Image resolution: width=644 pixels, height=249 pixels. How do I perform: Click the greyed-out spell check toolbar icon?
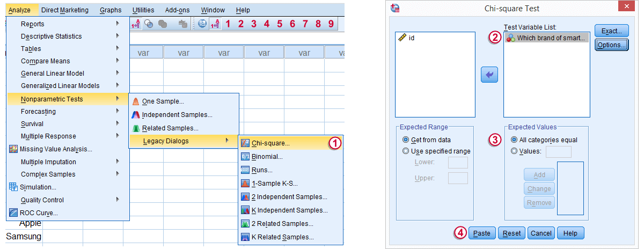182,24
